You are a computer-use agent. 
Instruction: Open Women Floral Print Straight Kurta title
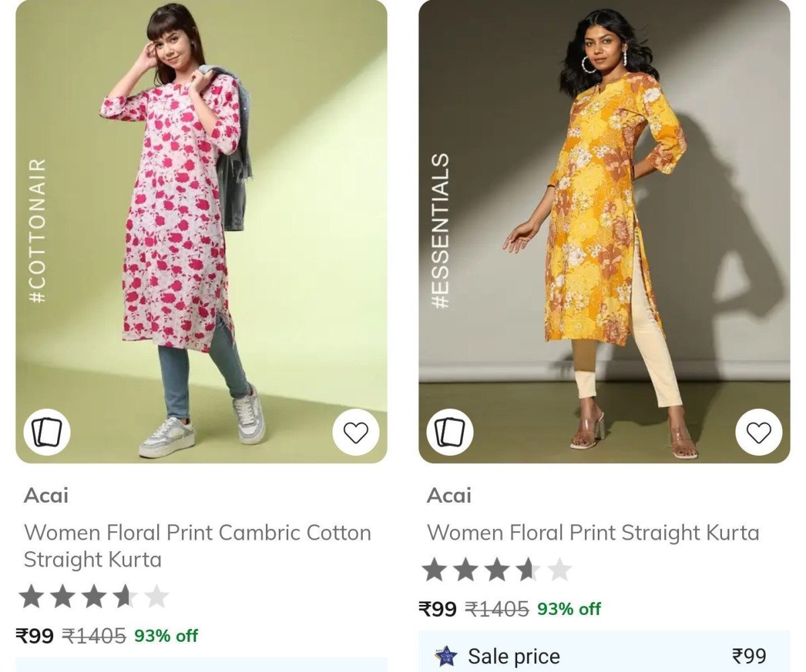(593, 532)
